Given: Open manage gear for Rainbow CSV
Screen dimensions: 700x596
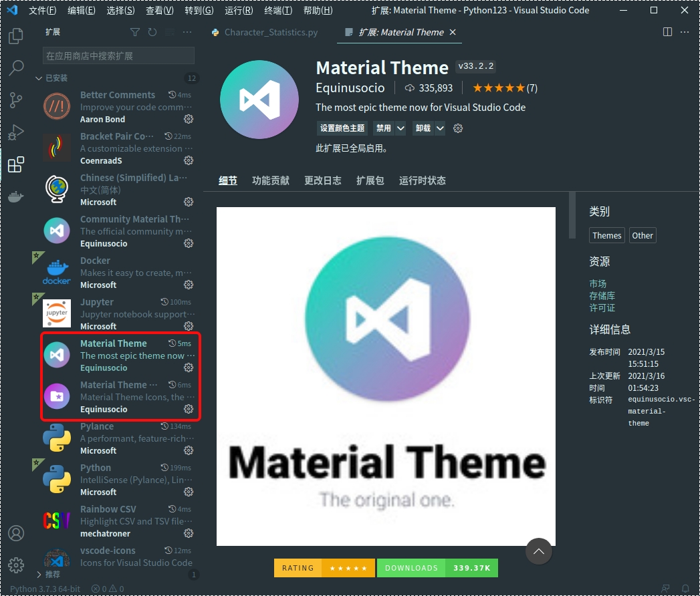Looking at the screenshot, I should (189, 534).
